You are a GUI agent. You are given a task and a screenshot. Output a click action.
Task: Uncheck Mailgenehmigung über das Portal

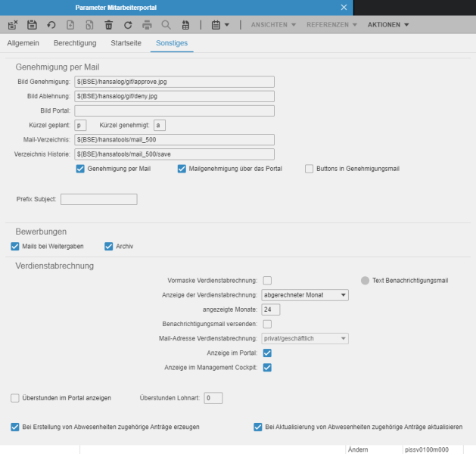click(182, 169)
